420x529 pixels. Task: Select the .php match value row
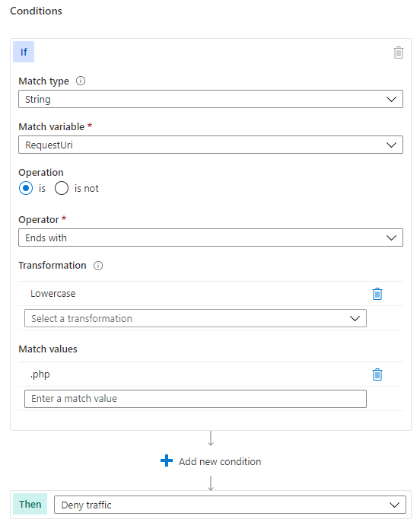[x=211, y=374]
